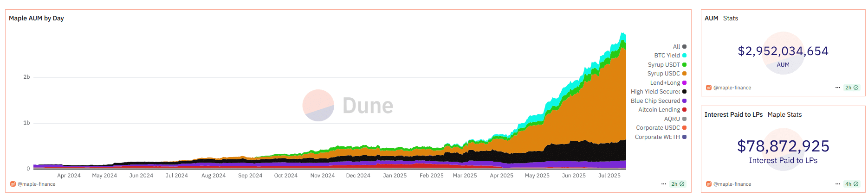Image resolution: width=868 pixels, height=195 pixels.
Task: Click the Sep 2024 axis label
Action: pyautogui.click(x=250, y=176)
